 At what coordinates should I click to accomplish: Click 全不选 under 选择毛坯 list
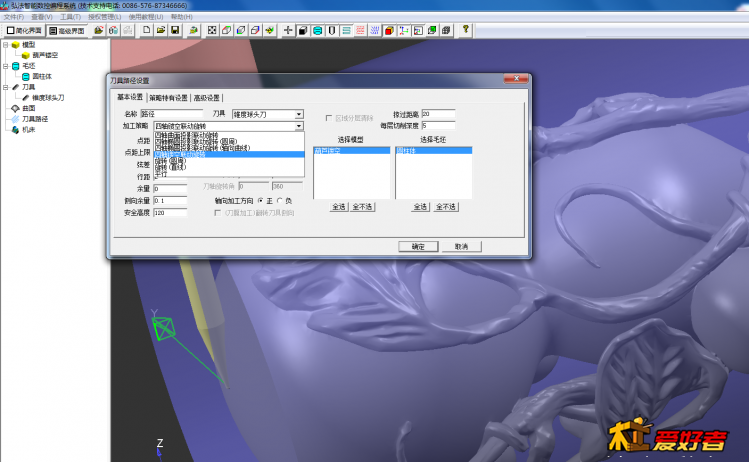click(446, 207)
